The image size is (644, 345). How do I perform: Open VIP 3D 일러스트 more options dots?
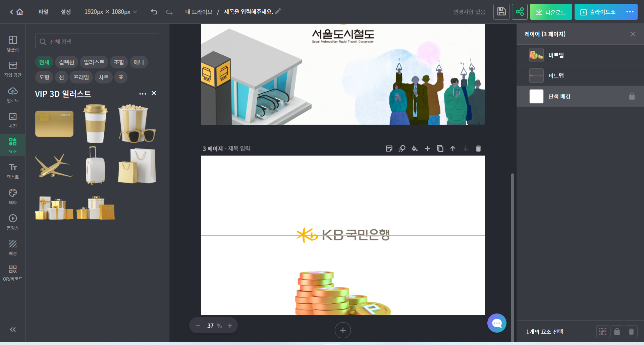pyautogui.click(x=143, y=94)
